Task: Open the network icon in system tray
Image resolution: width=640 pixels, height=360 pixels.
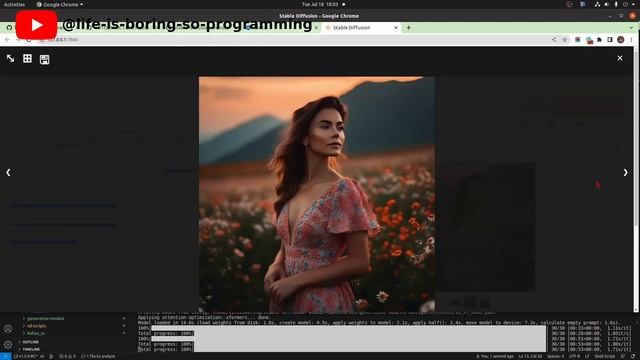Action: pyautogui.click(x=597, y=4)
